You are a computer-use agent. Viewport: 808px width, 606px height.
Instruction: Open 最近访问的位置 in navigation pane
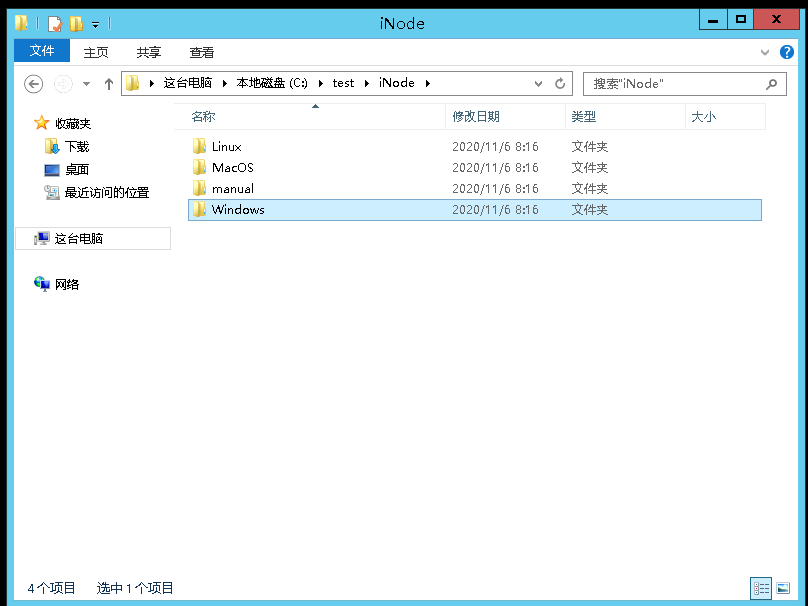pos(107,193)
